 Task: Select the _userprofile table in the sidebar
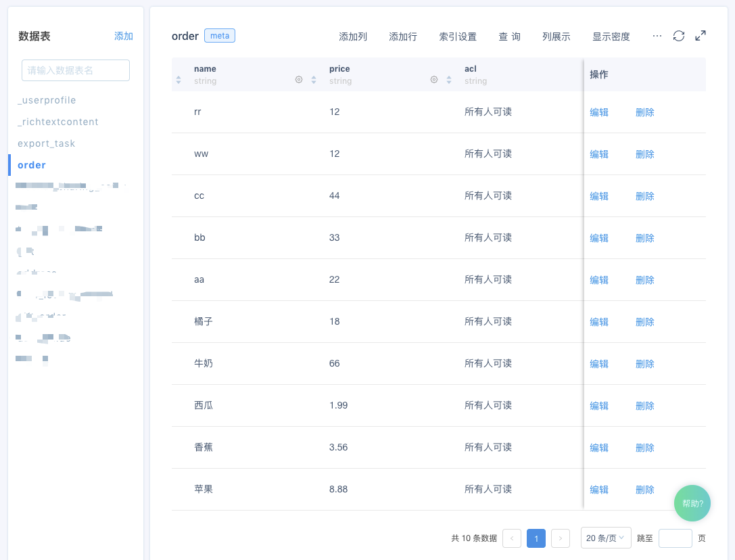[47, 99]
